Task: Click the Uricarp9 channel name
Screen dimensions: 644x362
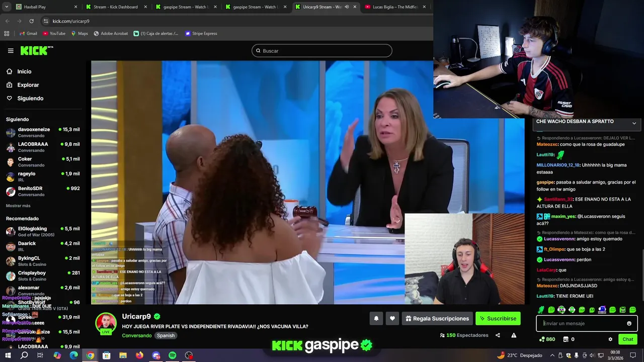Action: point(136,317)
